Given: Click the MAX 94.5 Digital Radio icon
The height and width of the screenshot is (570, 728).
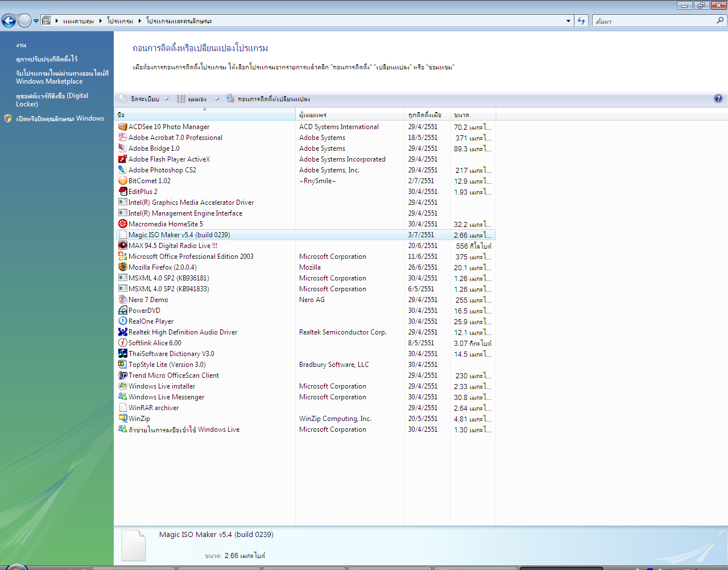Looking at the screenshot, I should 122,246.
